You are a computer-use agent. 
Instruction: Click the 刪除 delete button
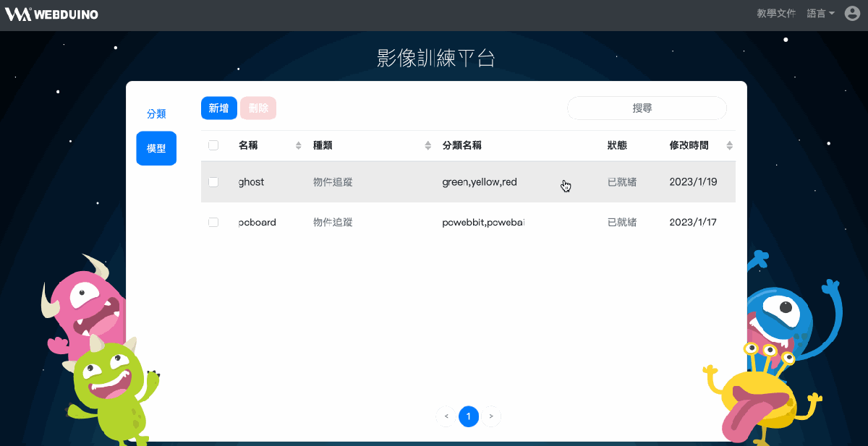pyautogui.click(x=258, y=108)
